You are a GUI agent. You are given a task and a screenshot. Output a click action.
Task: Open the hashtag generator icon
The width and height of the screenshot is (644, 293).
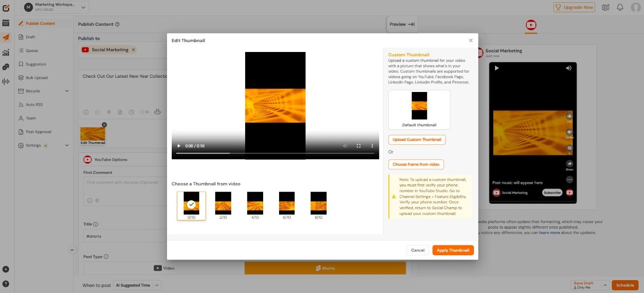click(x=109, y=112)
